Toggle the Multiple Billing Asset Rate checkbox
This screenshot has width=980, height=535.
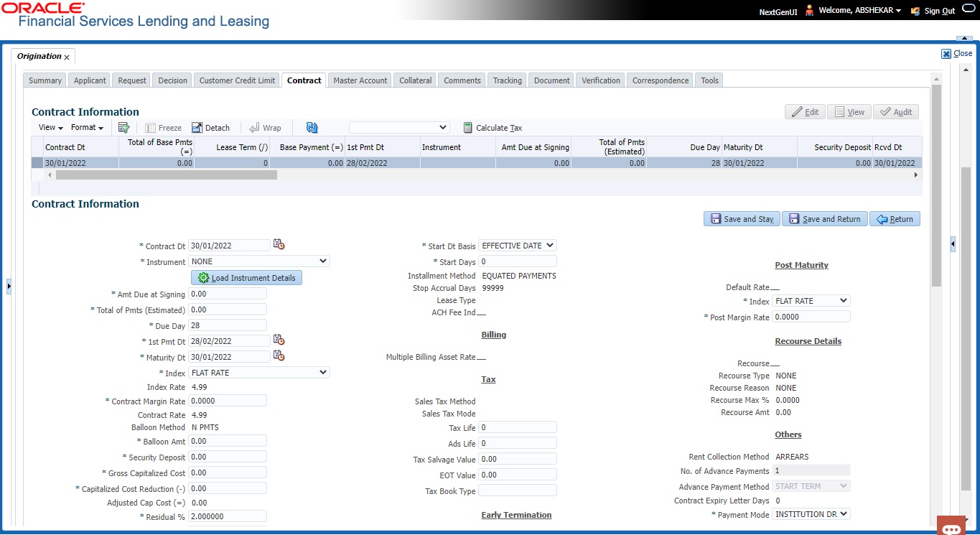point(482,357)
